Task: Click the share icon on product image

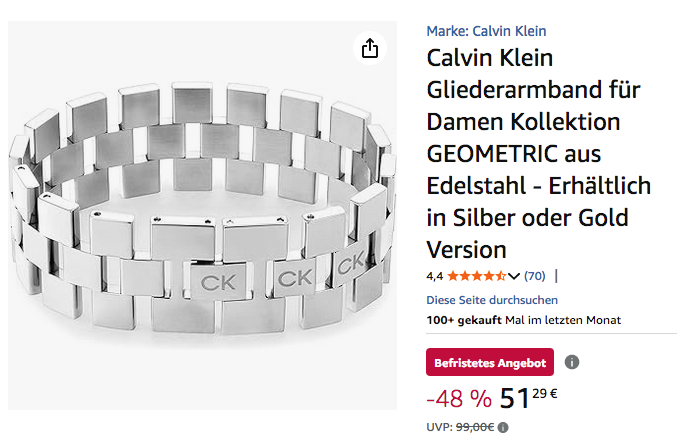Action: 370,48
